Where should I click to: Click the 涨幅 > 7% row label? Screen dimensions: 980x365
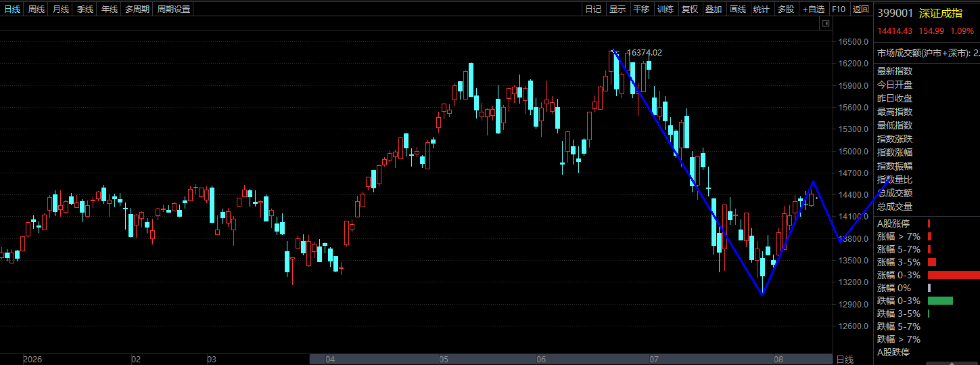(x=899, y=236)
